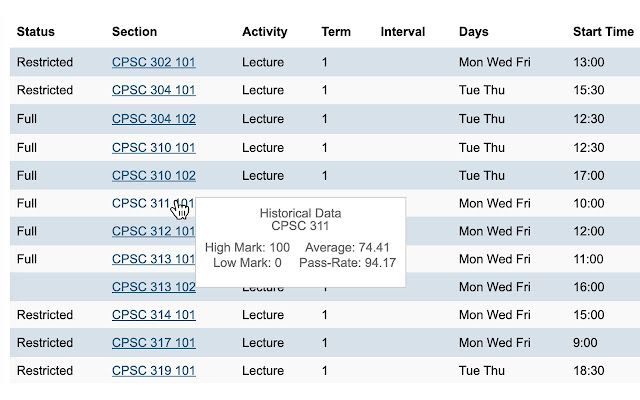640x400 pixels.
Task: Click the CPSC 311 101 link
Action: [140, 203]
